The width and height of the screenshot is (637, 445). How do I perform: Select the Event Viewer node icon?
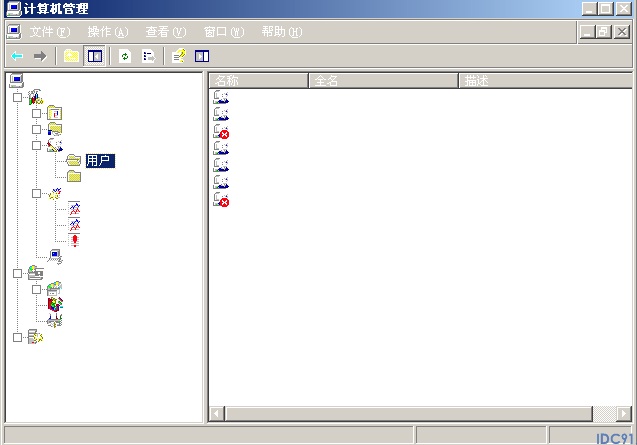point(54,113)
